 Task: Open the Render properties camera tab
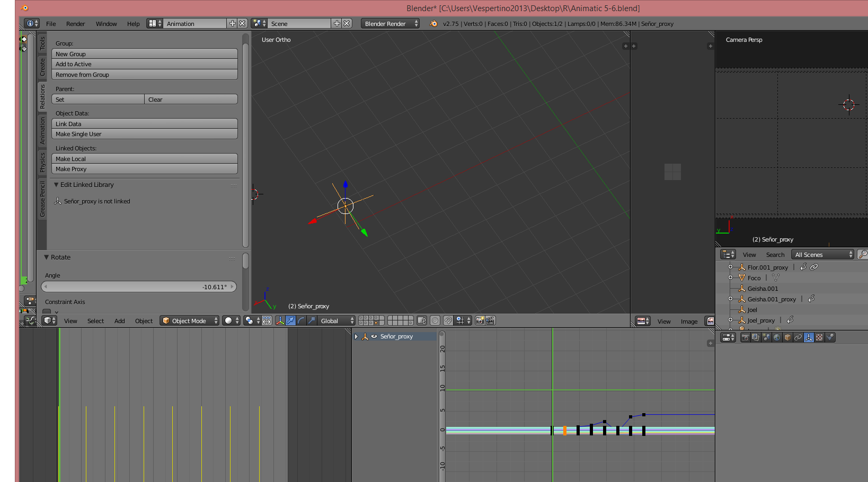coord(745,337)
